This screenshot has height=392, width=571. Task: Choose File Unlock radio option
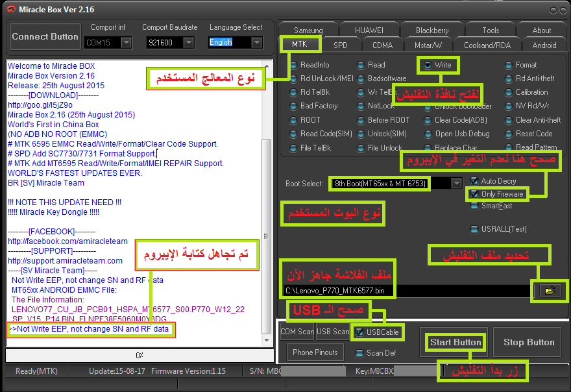click(361, 148)
